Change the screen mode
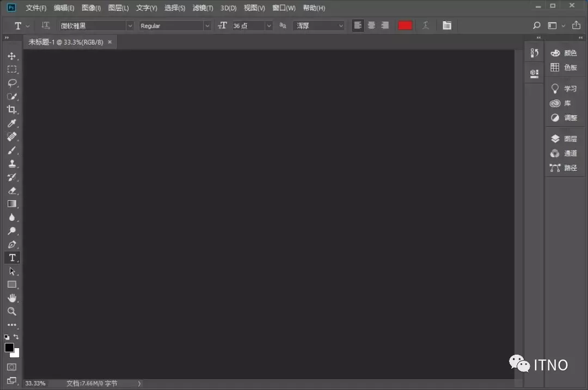The image size is (588, 390). (x=11, y=381)
